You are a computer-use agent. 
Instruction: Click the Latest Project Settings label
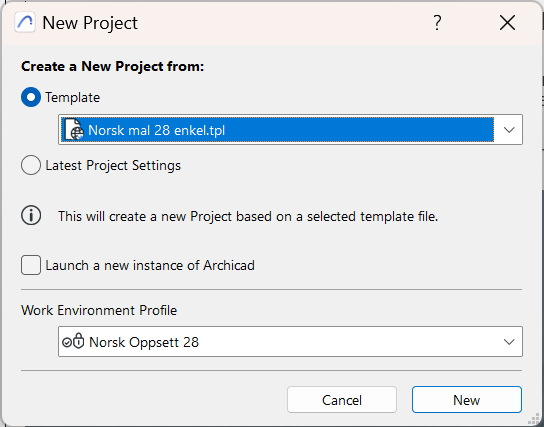click(x=113, y=165)
